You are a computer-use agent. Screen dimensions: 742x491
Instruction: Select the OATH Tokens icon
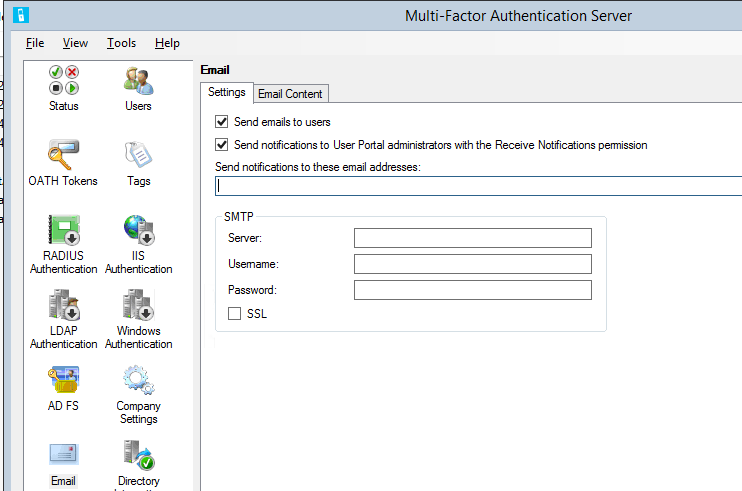(63, 157)
